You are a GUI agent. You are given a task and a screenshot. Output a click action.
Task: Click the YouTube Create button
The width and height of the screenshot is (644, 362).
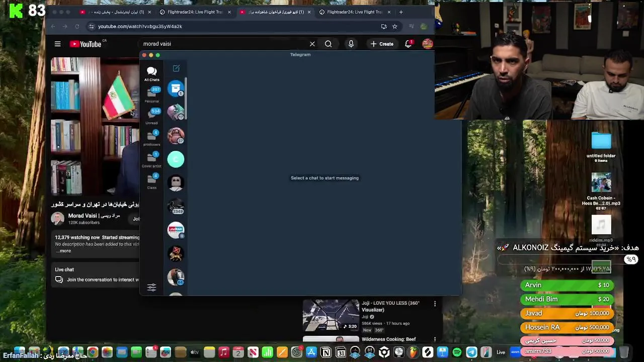(x=382, y=44)
